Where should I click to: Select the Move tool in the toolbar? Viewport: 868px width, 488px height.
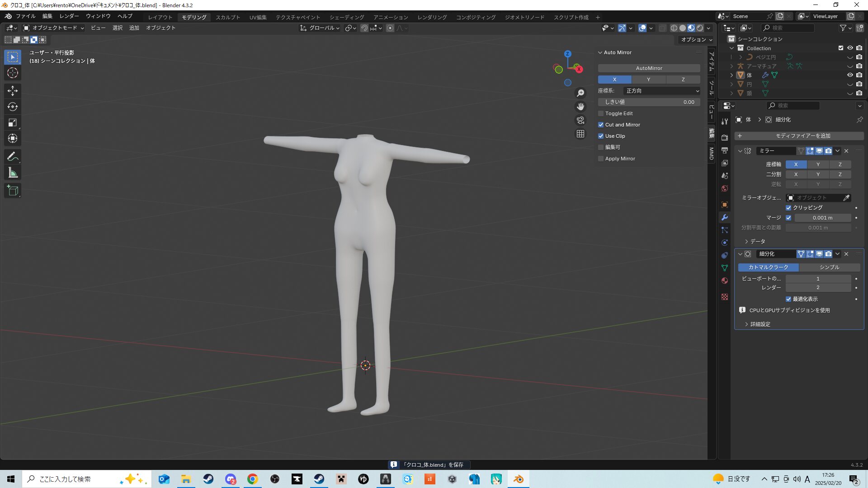pos(13,91)
